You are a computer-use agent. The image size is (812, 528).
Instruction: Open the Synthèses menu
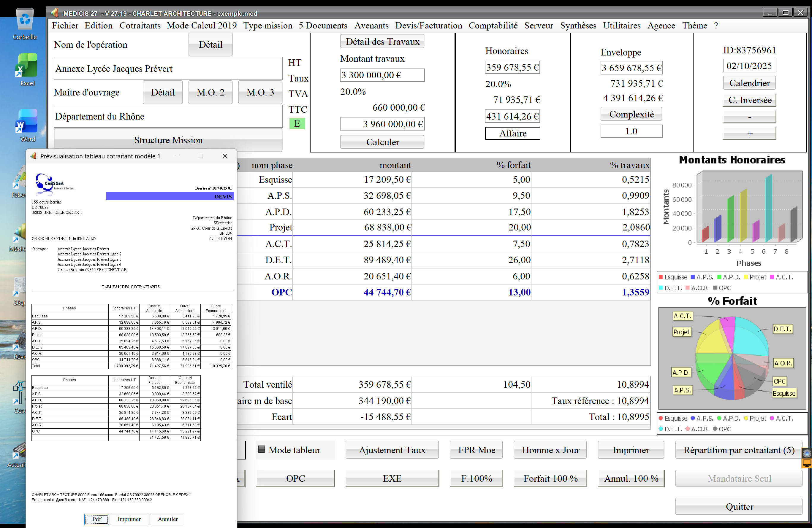pos(578,26)
